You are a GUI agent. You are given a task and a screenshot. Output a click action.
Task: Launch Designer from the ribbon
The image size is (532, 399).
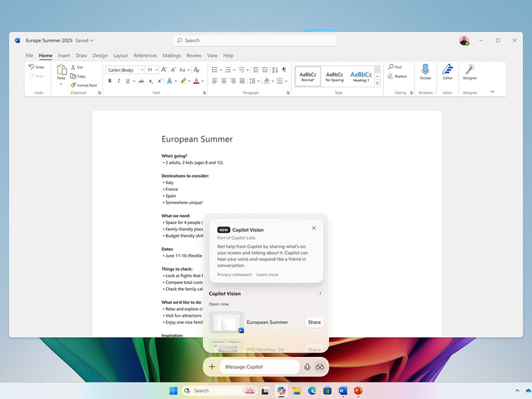(469, 73)
